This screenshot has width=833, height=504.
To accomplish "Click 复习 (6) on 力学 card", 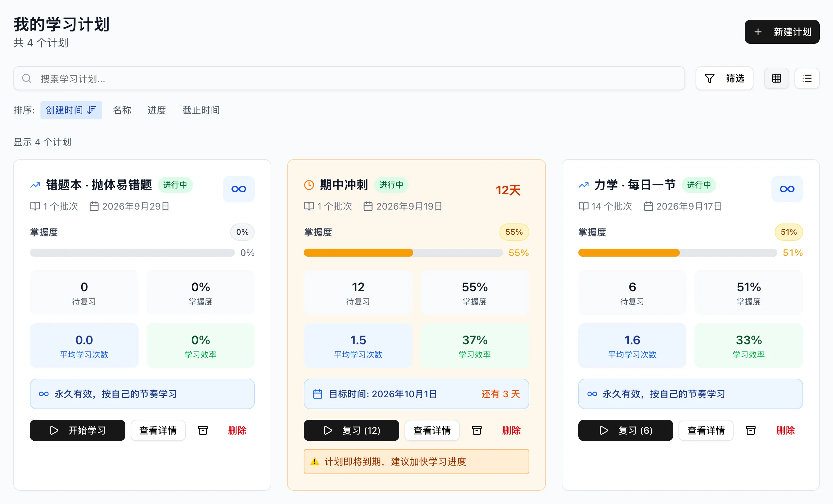I will tap(625, 430).
